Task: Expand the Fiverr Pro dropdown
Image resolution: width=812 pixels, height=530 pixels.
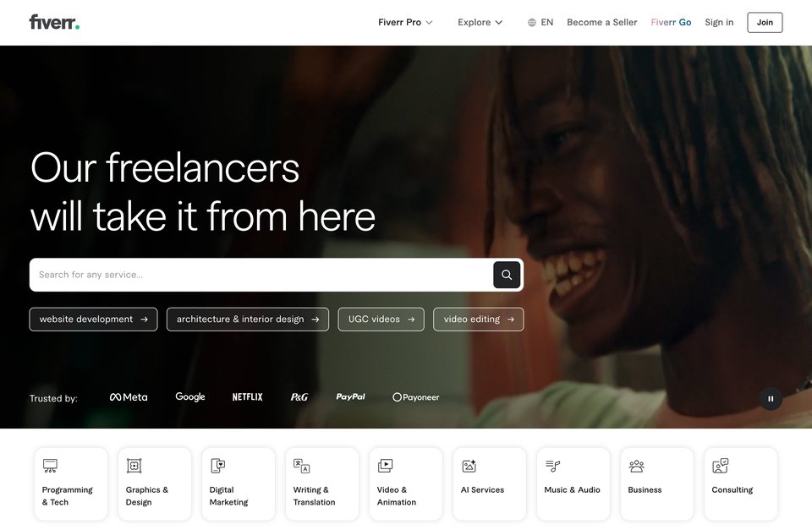Action: [x=405, y=22]
